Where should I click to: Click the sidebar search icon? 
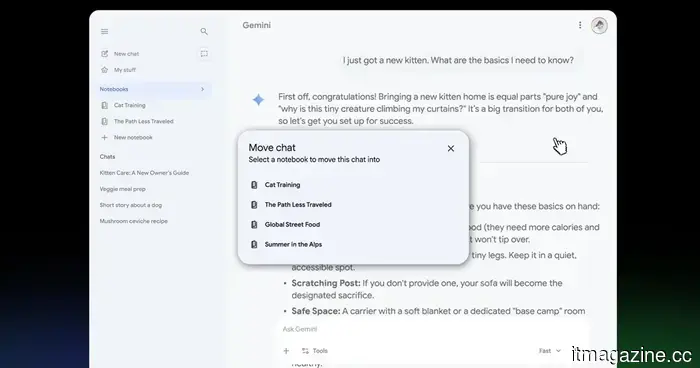(x=204, y=31)
